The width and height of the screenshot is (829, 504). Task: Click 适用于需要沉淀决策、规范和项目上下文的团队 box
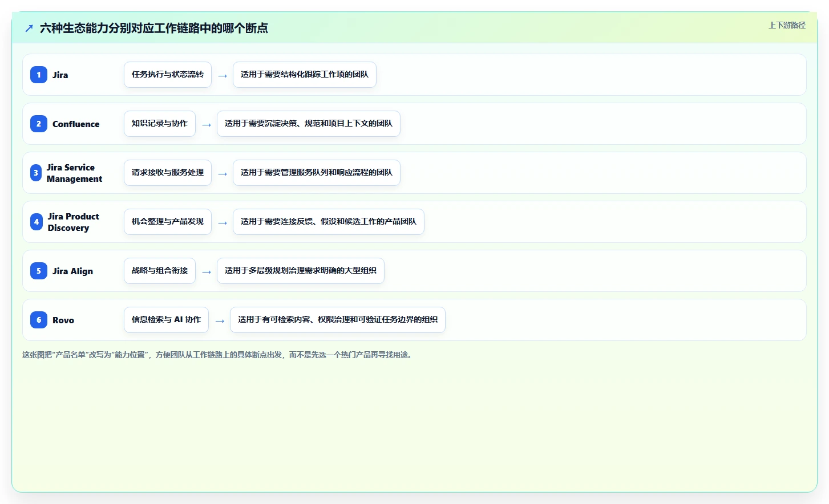(x=309, y=124)
